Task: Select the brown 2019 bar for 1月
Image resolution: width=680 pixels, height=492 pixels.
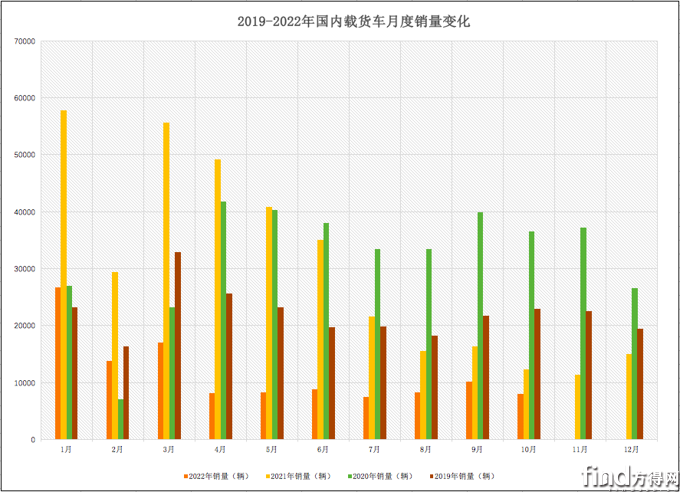Action: click(75, 373)
